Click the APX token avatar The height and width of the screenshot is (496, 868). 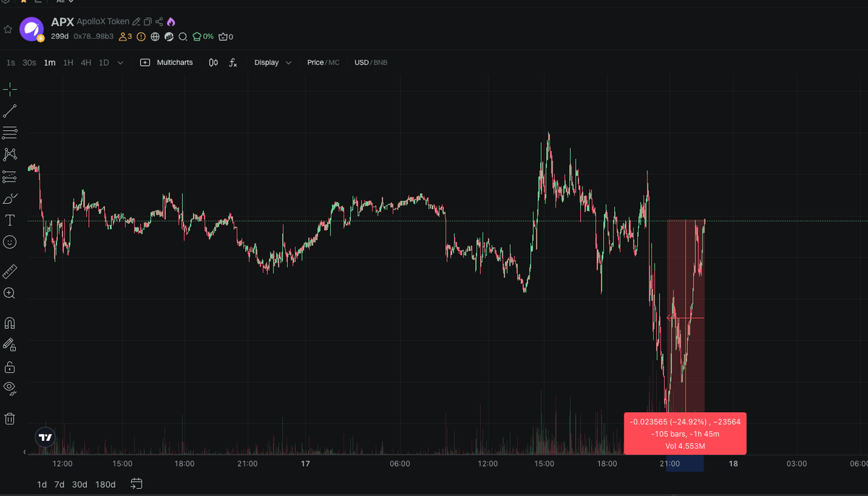pos(32,29)
